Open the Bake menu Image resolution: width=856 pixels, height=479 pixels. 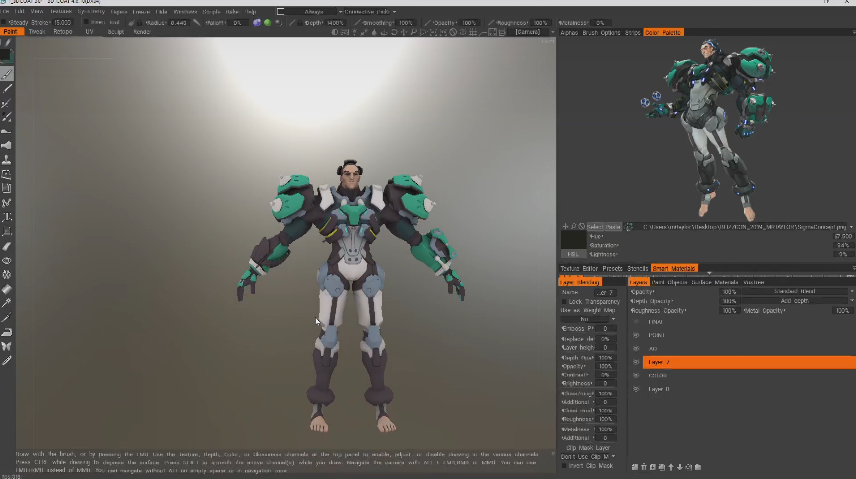click(232, 11)
